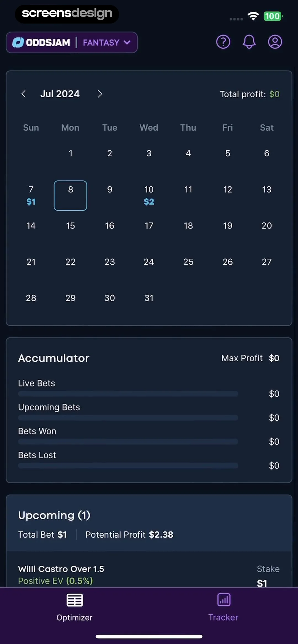Viewport: 298px width, 644px height.
Task: Open notifications bell icon
Action: [249, 42]
